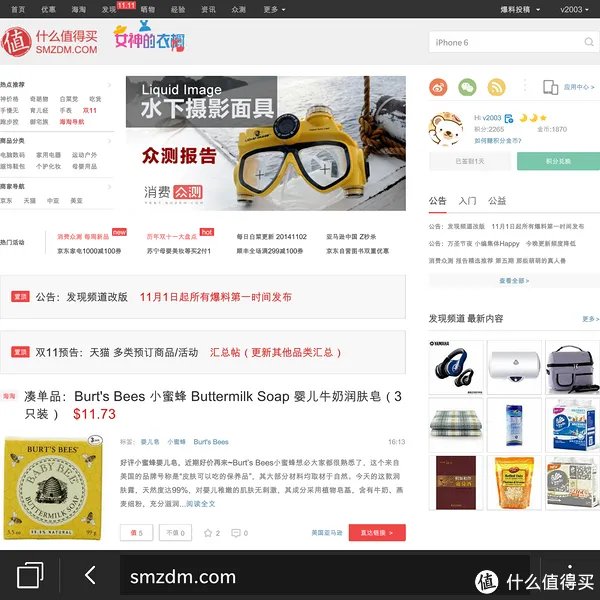Click the 女神的衣橱 promo logo
600x600 pixels.
click(x=149, y=38)
